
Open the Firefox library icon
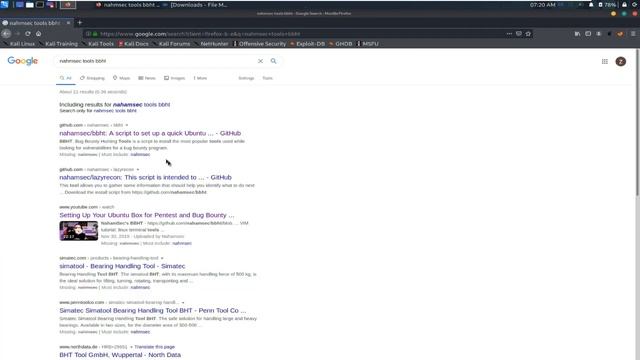[x=577, y=34]
